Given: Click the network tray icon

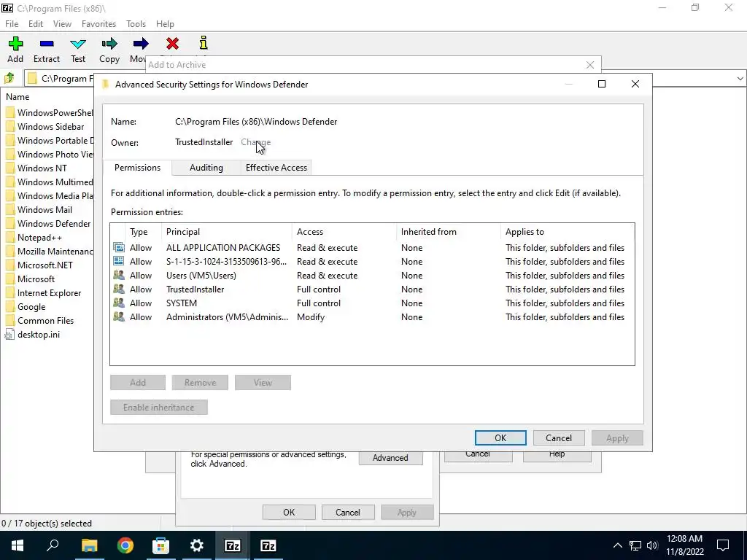Looking at the screenshot, I should pos(635,545).
